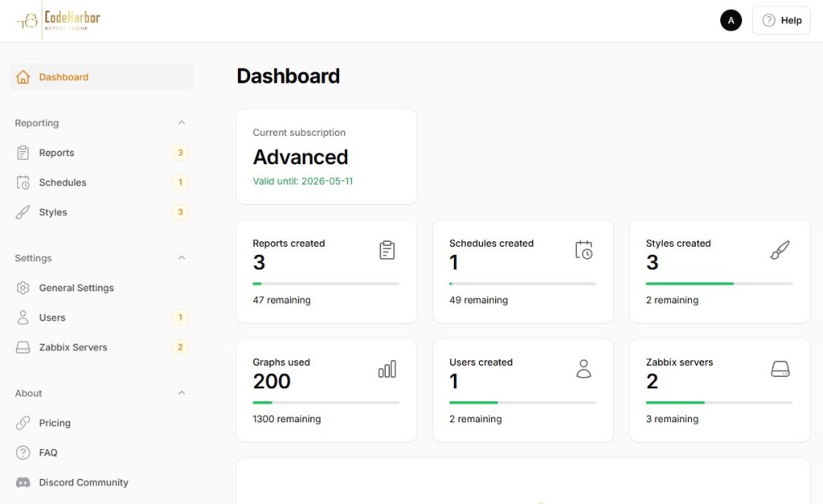Click "Valid until: 2026-05-11" text
This screenshot has width=823, height=504.
tap(303, 181)
